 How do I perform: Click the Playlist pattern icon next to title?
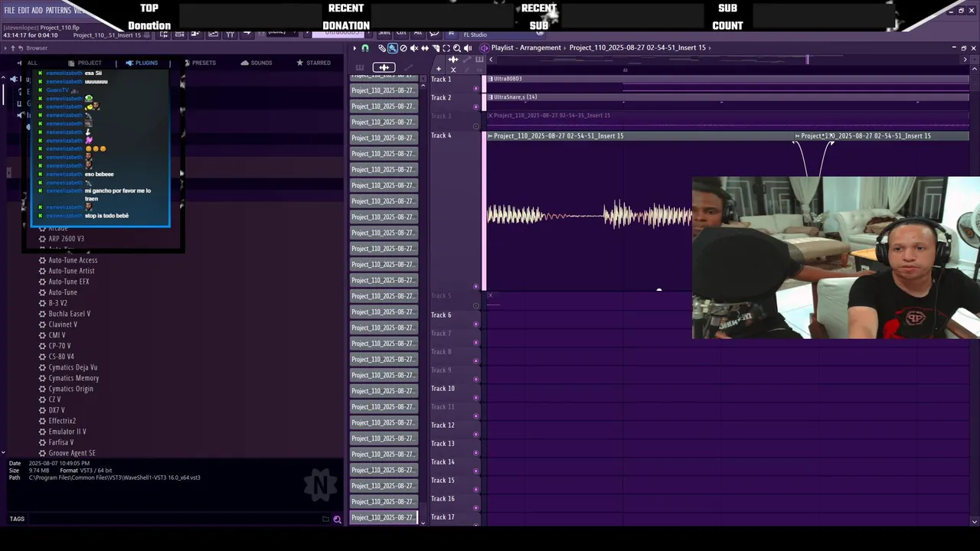pyautogui.click(x=484, y=48)
